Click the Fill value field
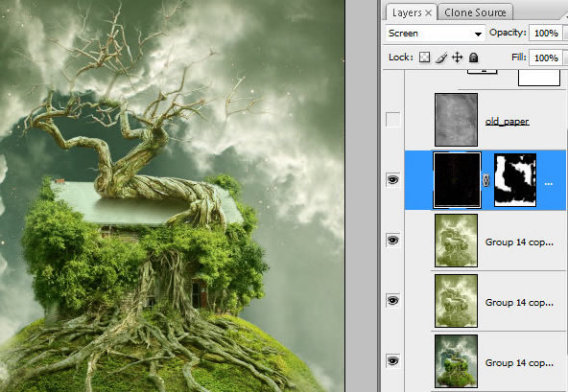The height and width of the screenshot is (392, 568). coord(546,58)
